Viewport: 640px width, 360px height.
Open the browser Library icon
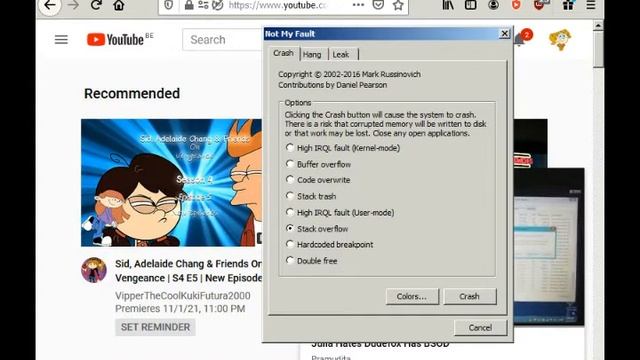[x=448, y=5]
